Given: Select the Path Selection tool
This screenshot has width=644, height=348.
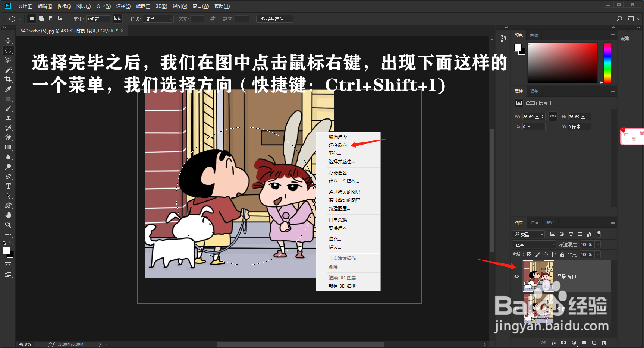Looking at the screenshot, I should click(x=8, y=196).
